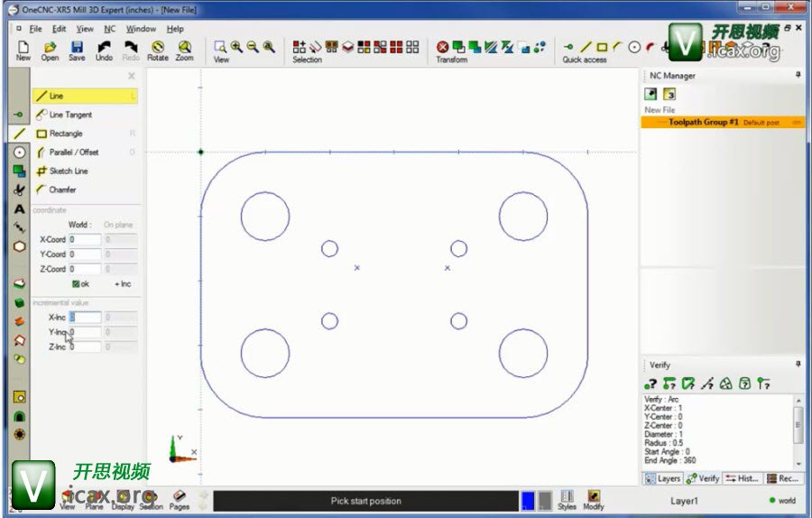Click the Save toolbar icon
The height and width of the screenshot is (518, 812).
(x=77, y=51)
